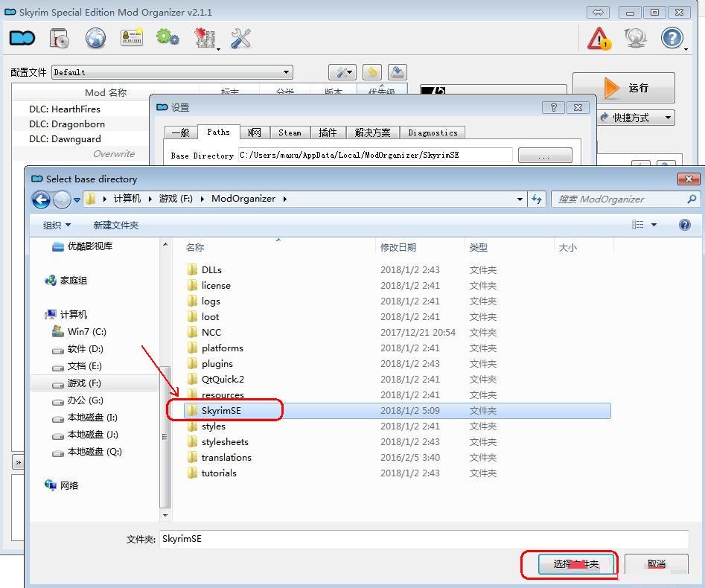
Task: Click the update globe icon at top right
Action: pos(636,38)
